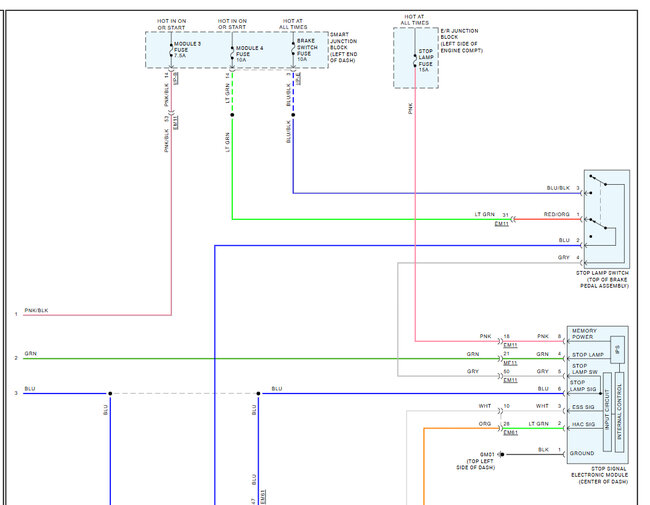Click the MODULE 3 FUSE 7.5A label
650x505 pixels.
click(x=187, y=49)
